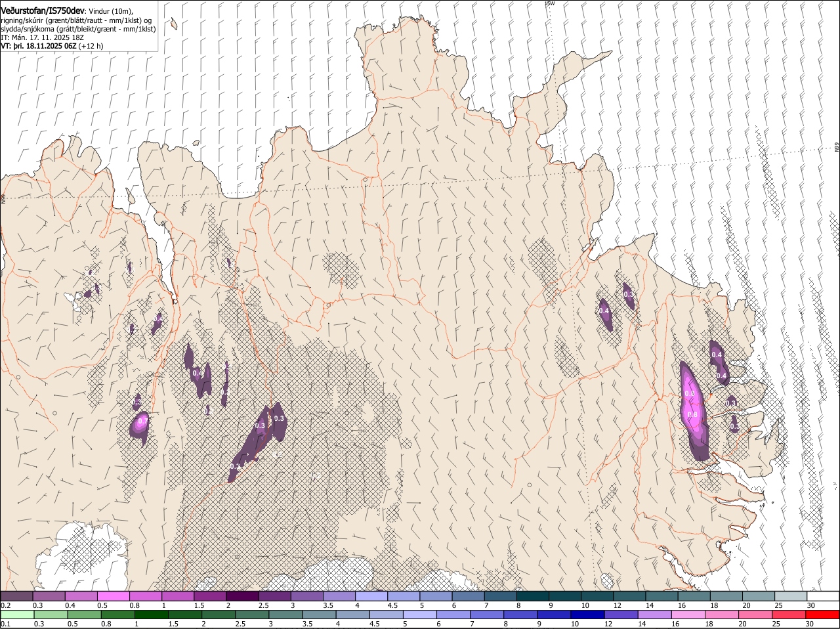The width and height of the screenshot is (840, 629).
Task: Select lower legend swatch between 14 and 16
Action: [x=656, y=615]
